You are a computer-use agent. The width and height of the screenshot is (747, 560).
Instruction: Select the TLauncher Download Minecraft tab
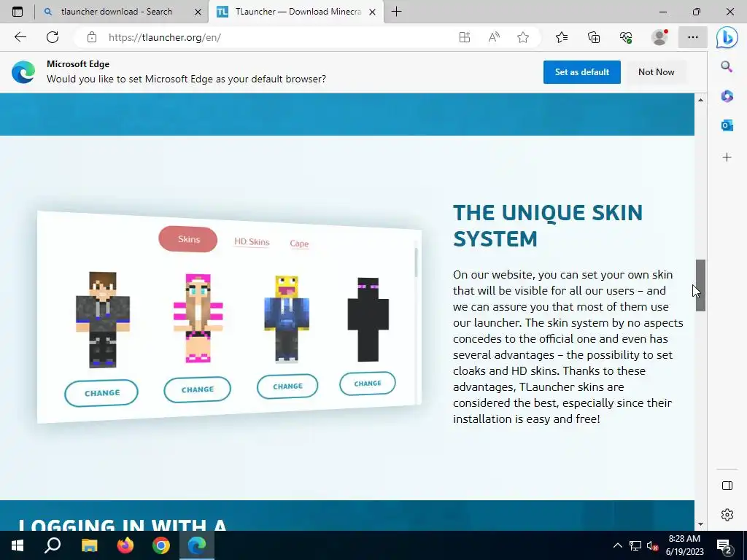[x=296, y=12]
